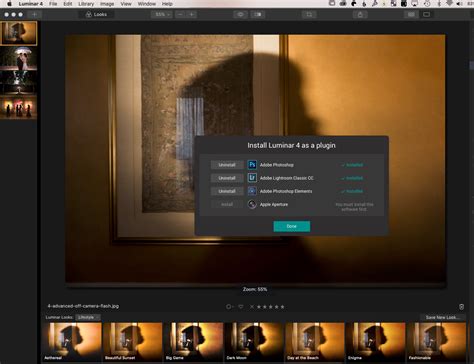Click the eye preview icon in toolbar
Viewport: 474px width, 364px height.
tap(240, 14)
